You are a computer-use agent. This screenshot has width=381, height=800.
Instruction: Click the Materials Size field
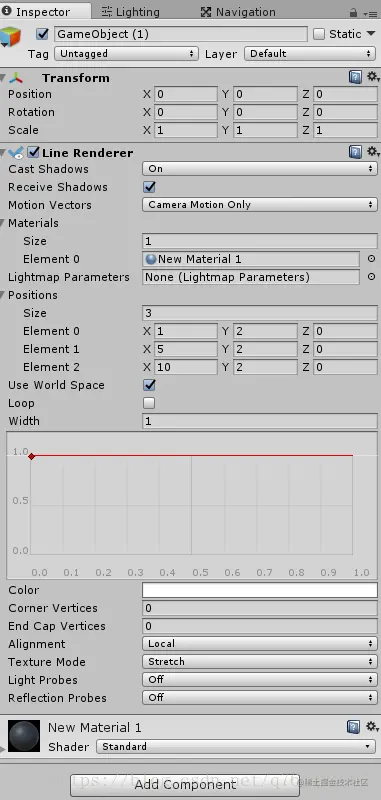tap(260, 241)
